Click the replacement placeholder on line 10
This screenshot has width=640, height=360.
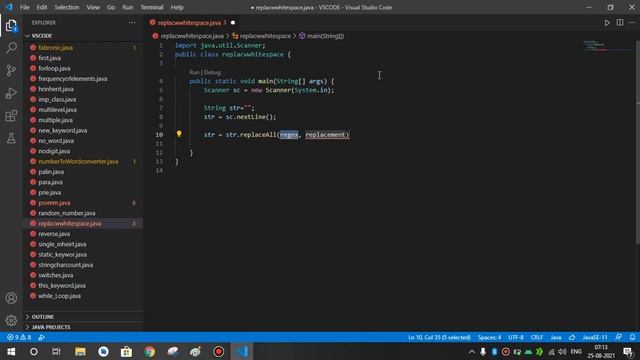click(325, 135)
